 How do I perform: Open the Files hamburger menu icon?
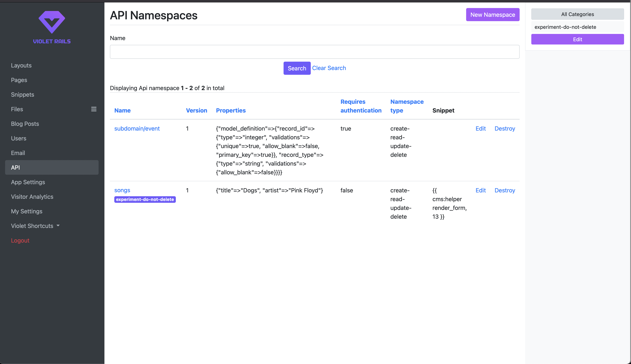[94, 109]
